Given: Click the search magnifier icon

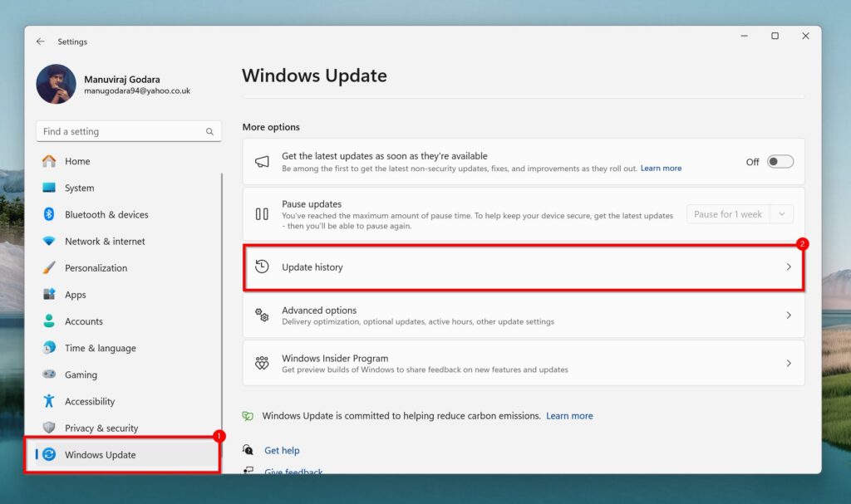Looking at the screenshot, I should 209,132.
